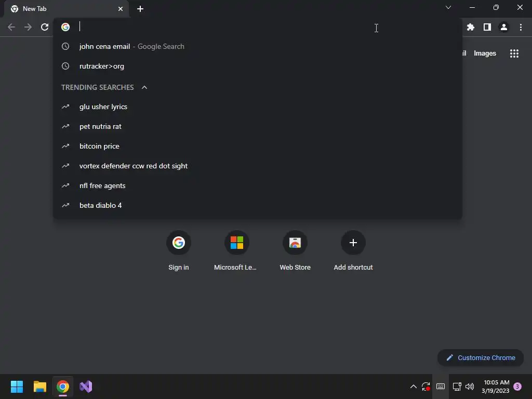Open the Sign in shortcut

(179, 251)
